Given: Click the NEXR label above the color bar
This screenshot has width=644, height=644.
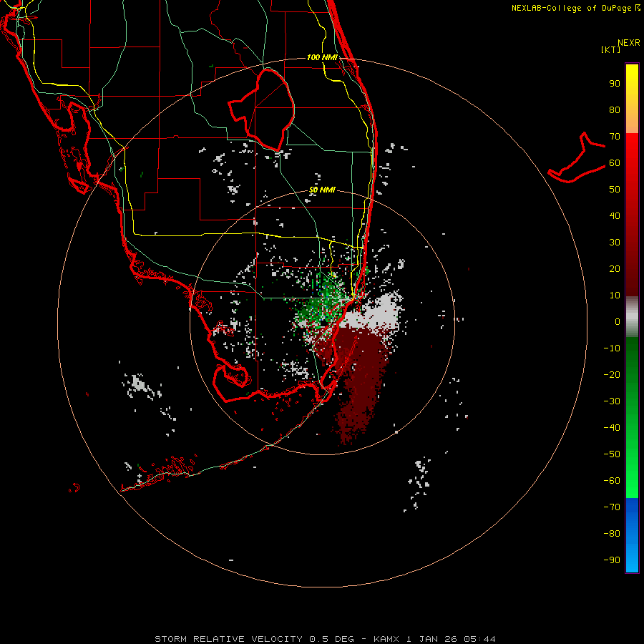Looking at the screenshot, I should (x=629, y=43).
